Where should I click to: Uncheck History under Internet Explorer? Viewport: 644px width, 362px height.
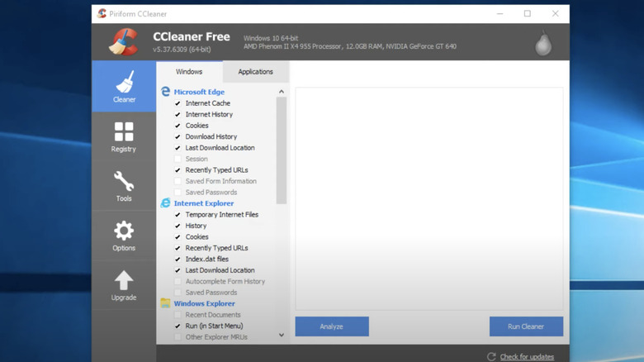click(x=178, y=226)
